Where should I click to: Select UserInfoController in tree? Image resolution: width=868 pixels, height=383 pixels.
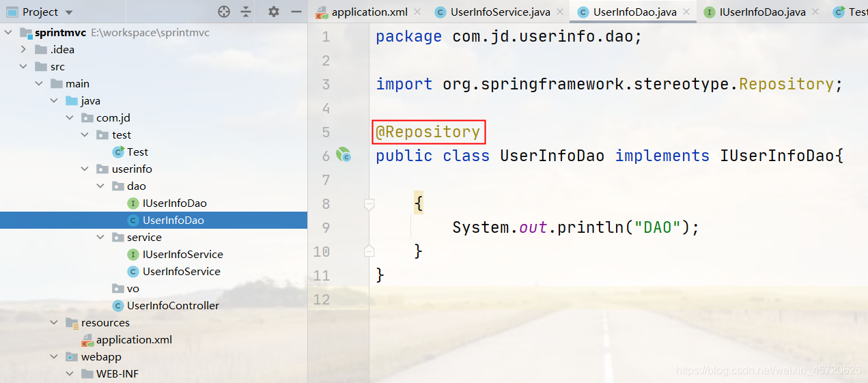pos(173,306)
